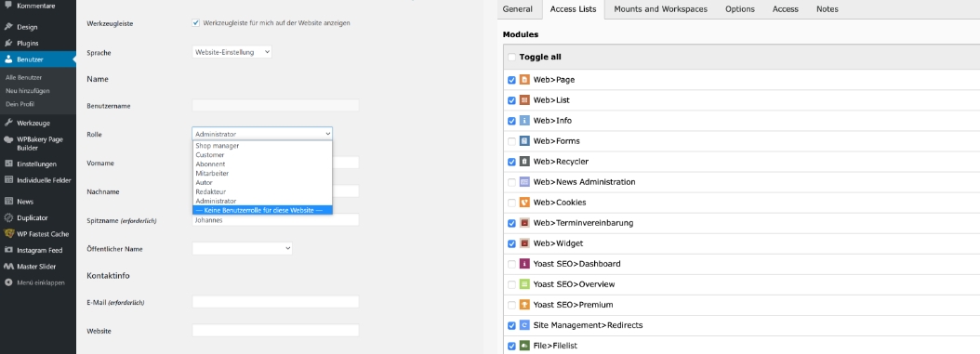This screenshot has height=354, width=980.
Task: Click the Web>Widget module icon
Action: pyautogui.click(x=525, y=243)
